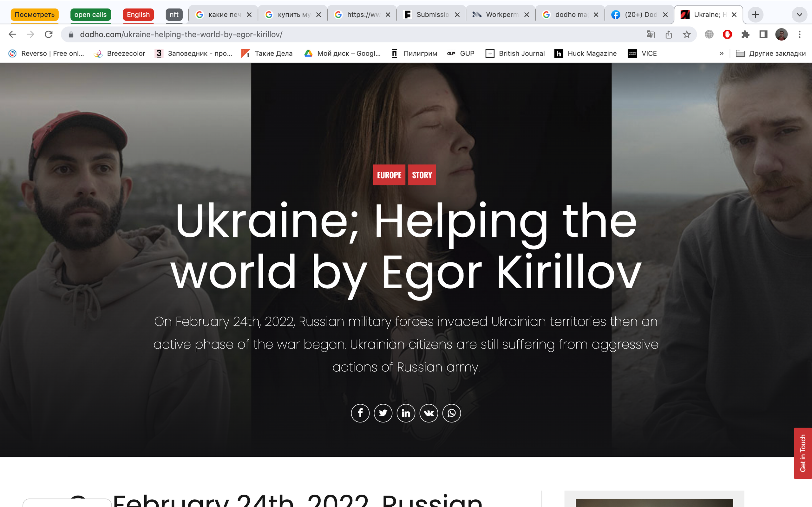
Task: Share article via Twitter icon
Action: pos(383,413)
